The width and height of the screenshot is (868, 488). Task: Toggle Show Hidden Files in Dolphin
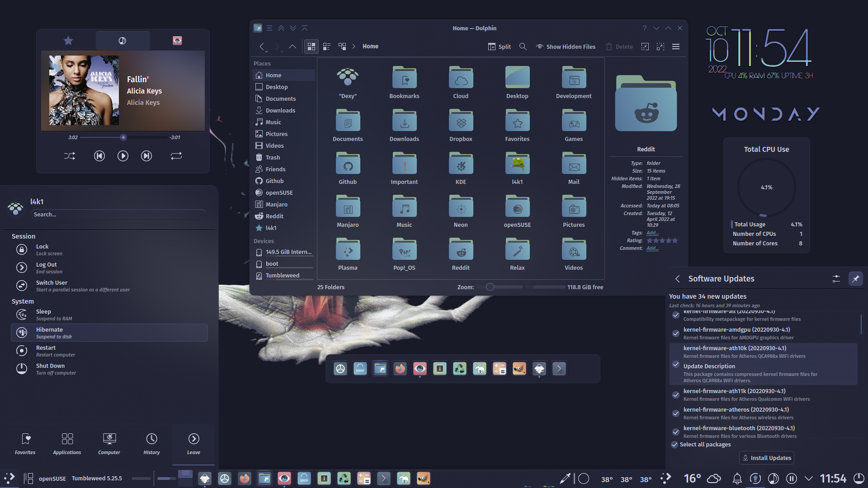[x=566, y=47]
